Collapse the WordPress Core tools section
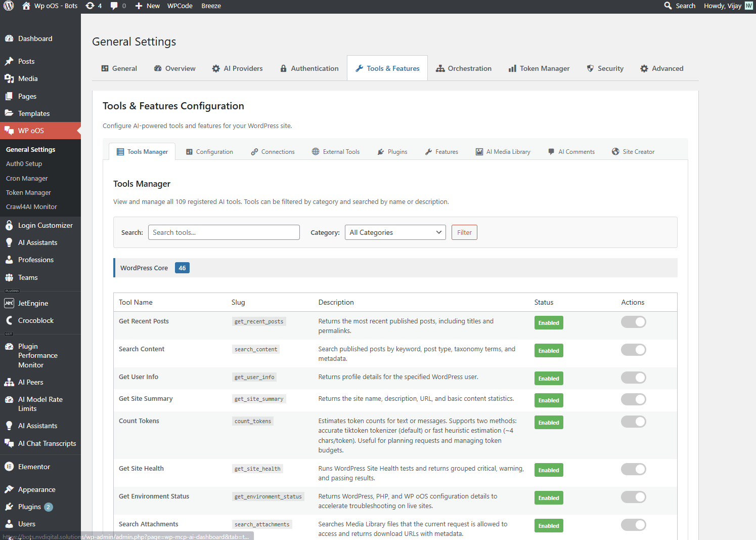The image size is (756, 540). pyautogui.click(x=144, y=268)
